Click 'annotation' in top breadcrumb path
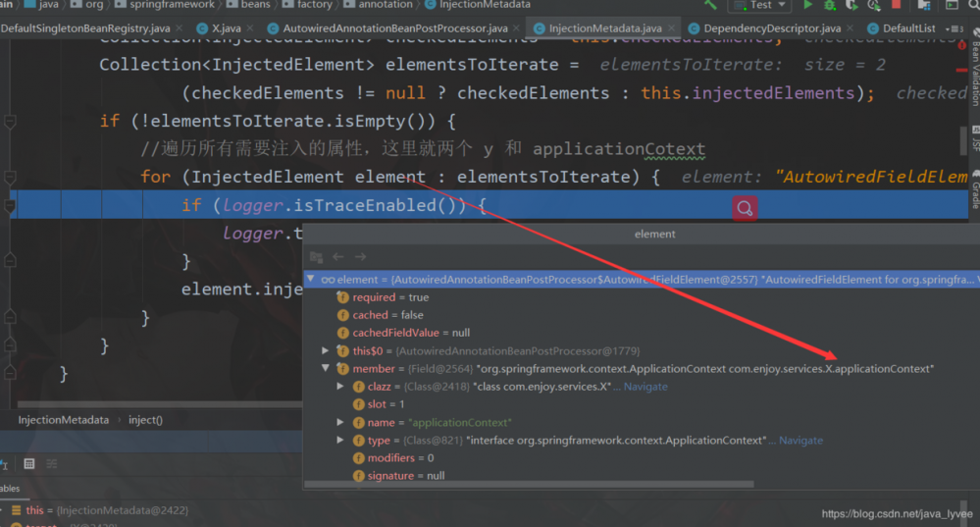Image resolution: width=980 pixels, height=527 pixels. click(385, 4)
